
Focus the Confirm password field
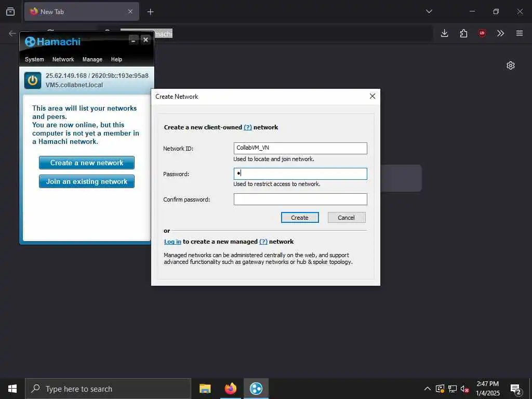pos(300,199)
